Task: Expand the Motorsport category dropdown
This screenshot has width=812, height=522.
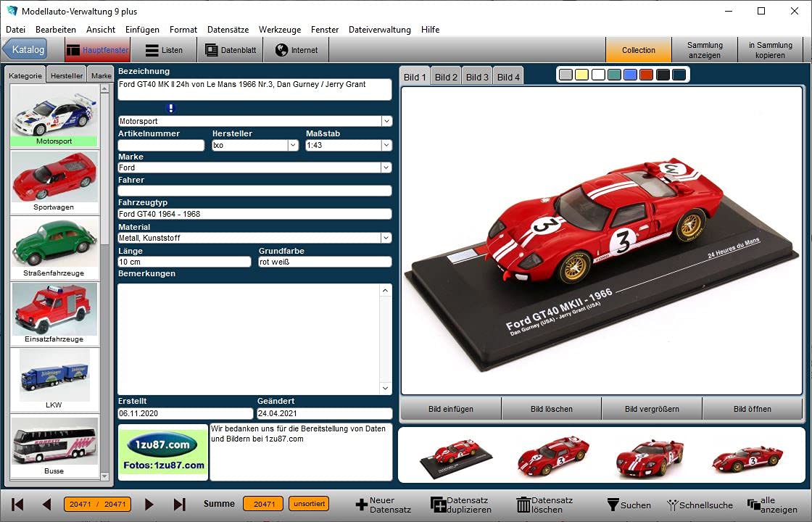Action: pyautogui.click(x=386, y=121)
